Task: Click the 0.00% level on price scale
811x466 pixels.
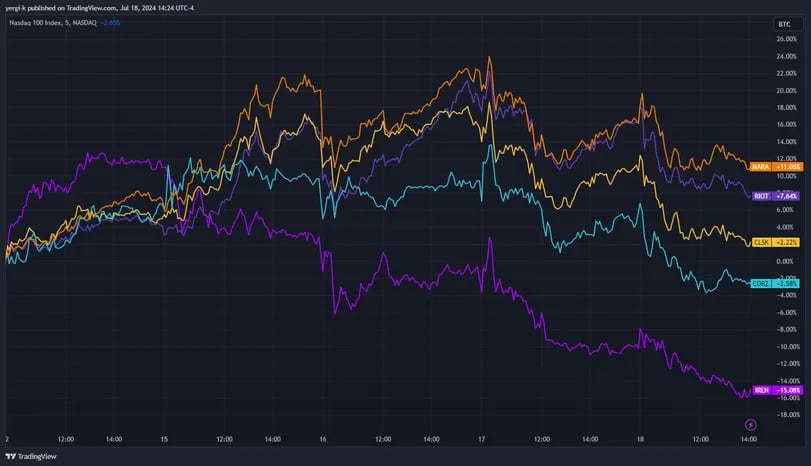Action: (785, 261)
